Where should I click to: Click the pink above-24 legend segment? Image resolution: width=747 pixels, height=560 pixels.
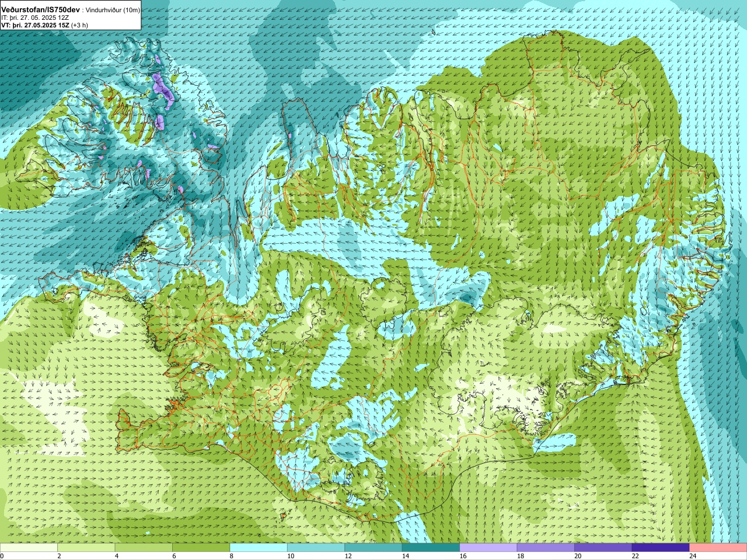pyautogui.click(x=718, y=548)
